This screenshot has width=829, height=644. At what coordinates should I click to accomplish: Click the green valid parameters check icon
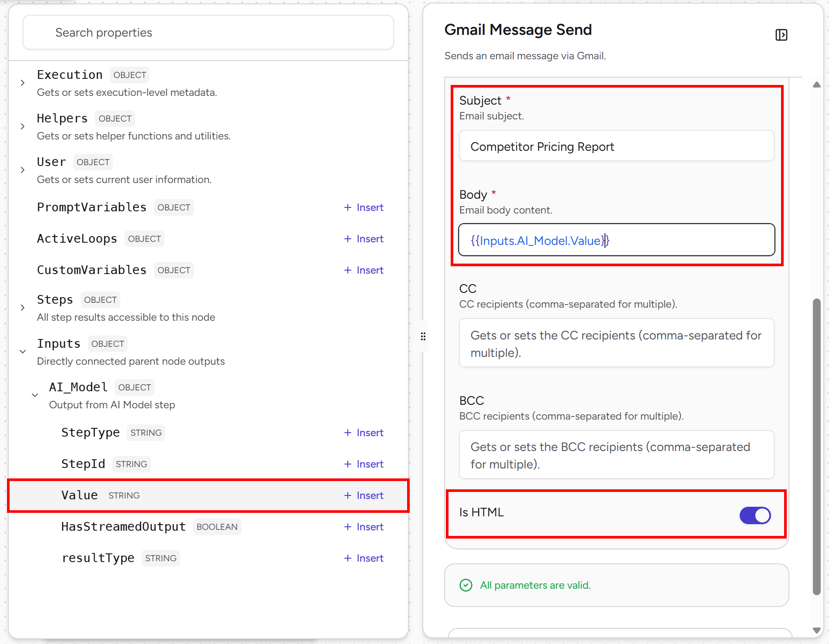[x=466, y=585]
